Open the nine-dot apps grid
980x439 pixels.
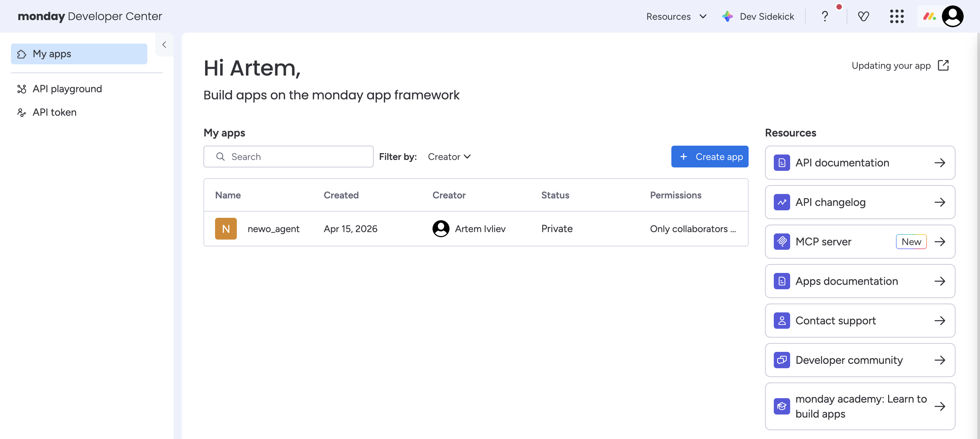point(897,16)
